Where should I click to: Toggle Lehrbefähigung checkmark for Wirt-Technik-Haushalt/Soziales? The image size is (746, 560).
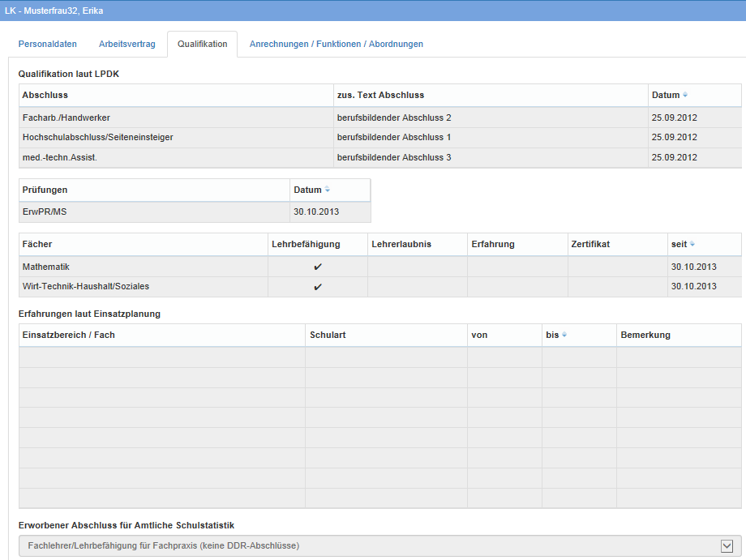pos(318,287)
